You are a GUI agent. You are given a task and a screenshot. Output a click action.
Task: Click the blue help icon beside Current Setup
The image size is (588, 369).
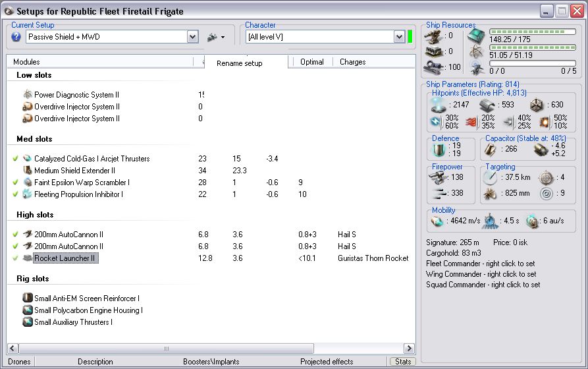coord(16,37)
